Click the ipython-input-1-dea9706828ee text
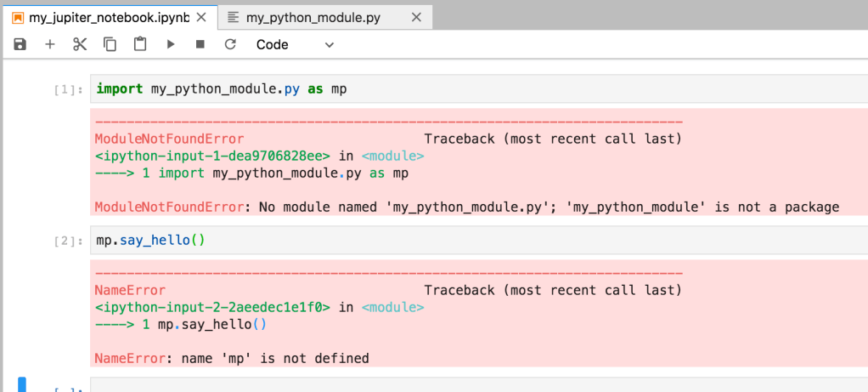 [x=212, y=156]
